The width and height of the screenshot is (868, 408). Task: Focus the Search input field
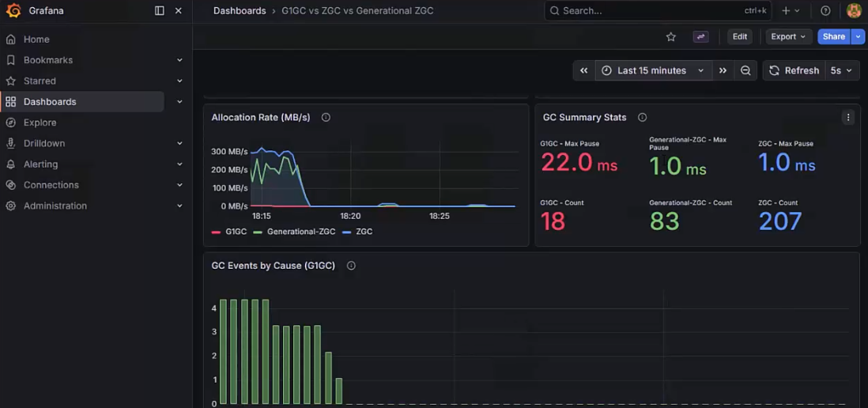tap(659, 10)
